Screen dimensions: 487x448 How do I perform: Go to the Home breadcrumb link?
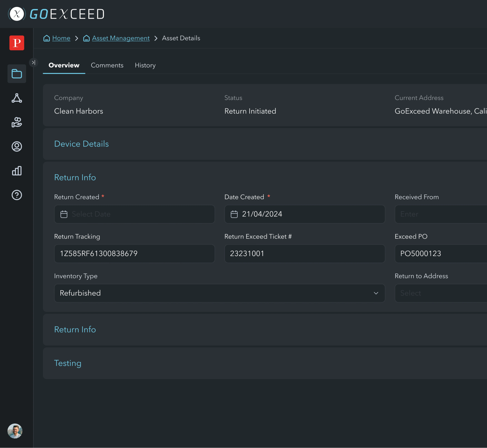coord(61,38)
